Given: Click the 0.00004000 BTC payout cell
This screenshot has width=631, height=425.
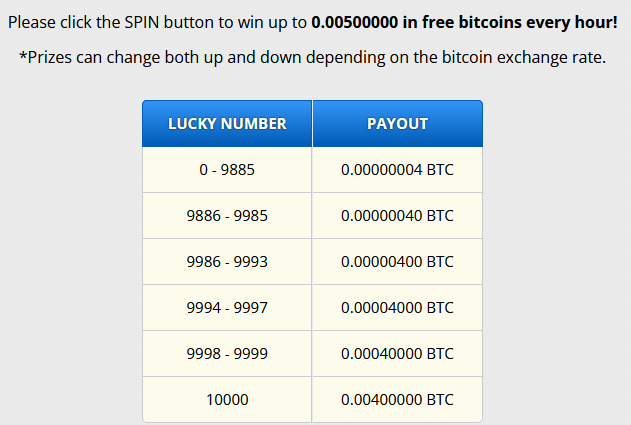Looking at the screenshot, I should (397, 308).
